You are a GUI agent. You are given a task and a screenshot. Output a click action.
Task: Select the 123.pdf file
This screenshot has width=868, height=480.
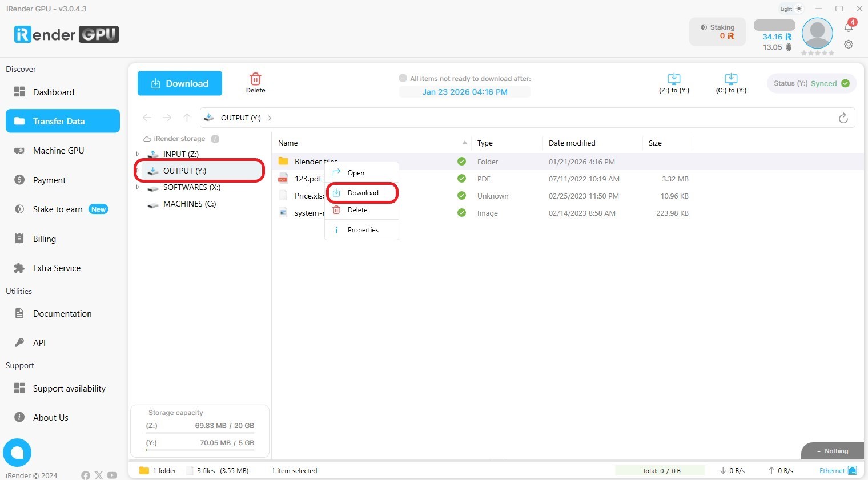(308, 179)
